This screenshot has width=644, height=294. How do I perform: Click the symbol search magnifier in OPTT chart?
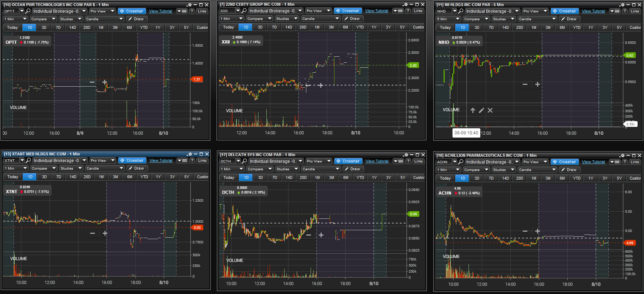(x=28, y=11)
